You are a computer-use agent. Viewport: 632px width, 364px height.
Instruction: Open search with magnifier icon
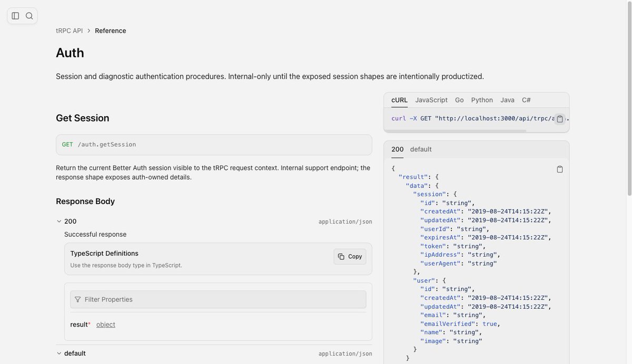point(29,16)
